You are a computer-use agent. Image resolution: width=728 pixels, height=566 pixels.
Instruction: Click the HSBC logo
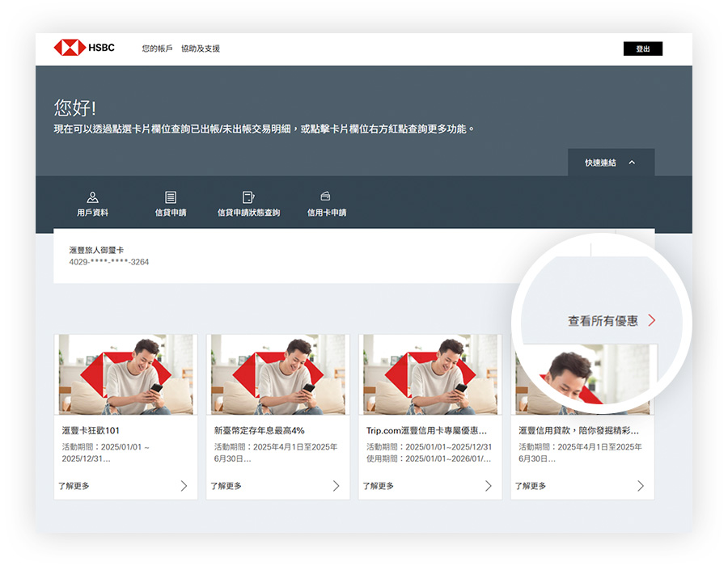click(84, 48)
